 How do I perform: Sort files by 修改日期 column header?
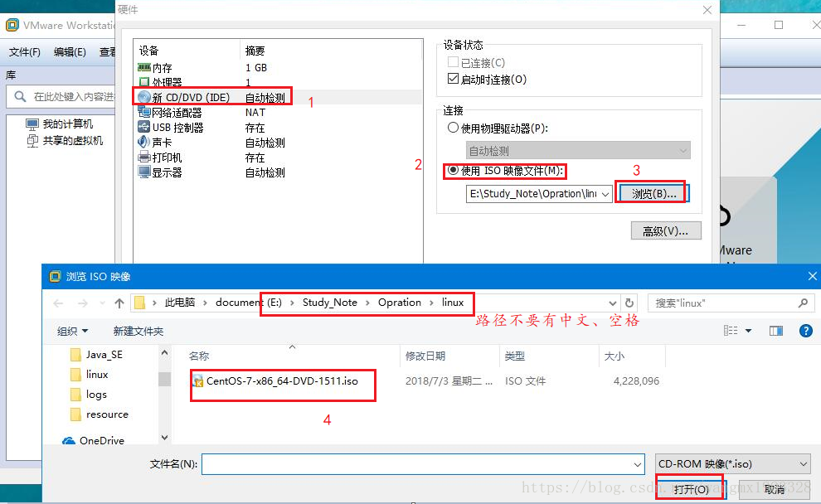425,356
